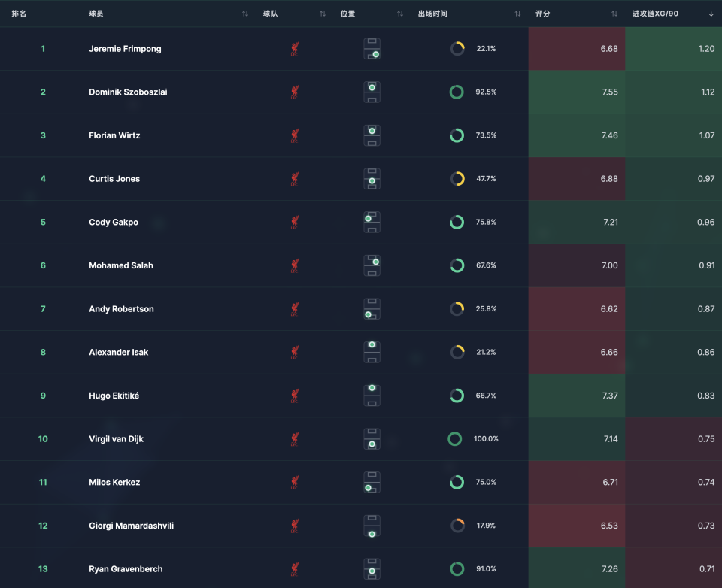Click position pitch icon for Alexander Isak
This screenshot has width=722, height=588.
[x=372, y=352]
